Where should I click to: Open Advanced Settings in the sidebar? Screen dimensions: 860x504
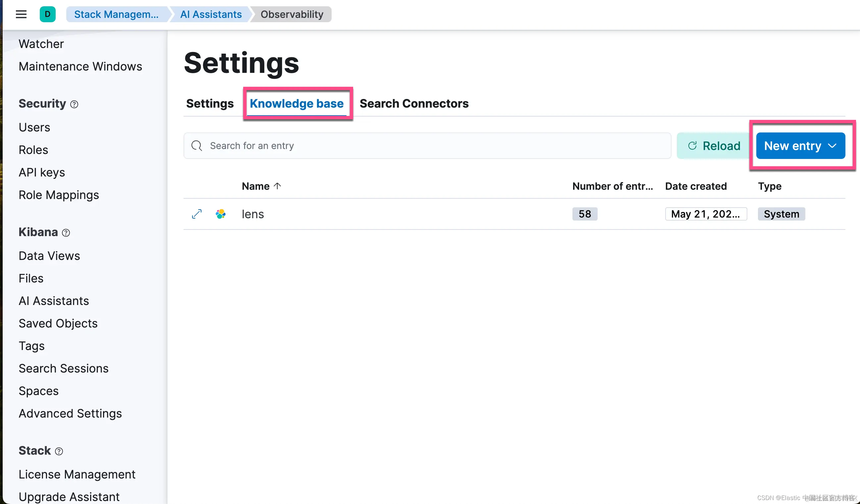tap(70, 413)
